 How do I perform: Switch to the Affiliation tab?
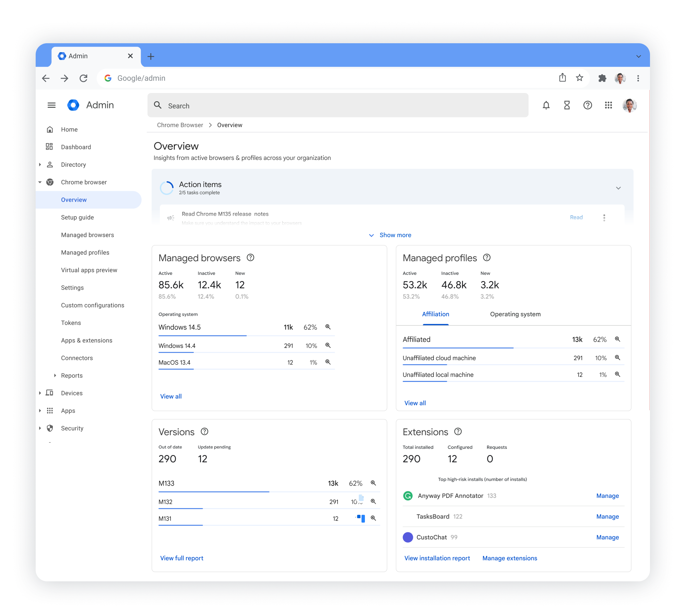[436, 314]
